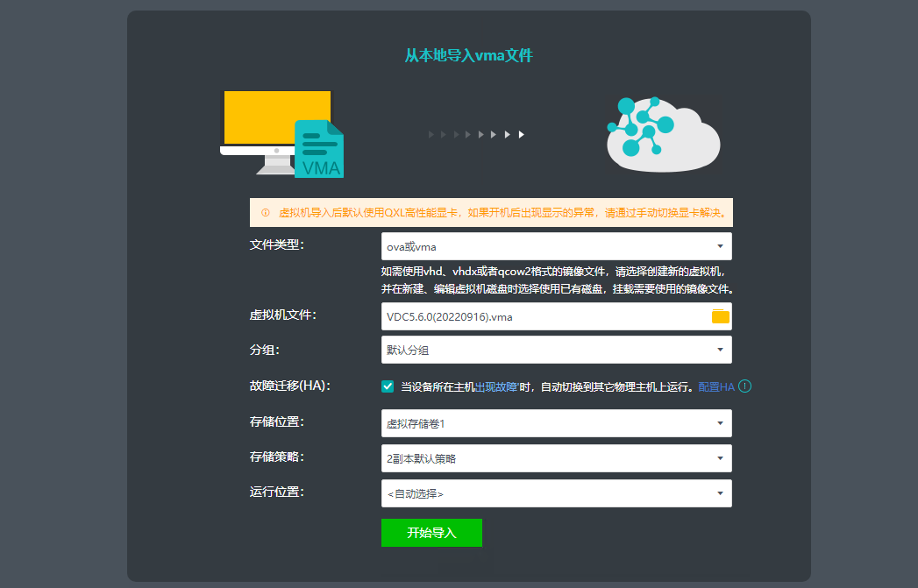Viewport: 918px width, 588px height.
Task: Open the 存储位置 dropdown showing 虚拟存储卷1
Action: click(556, 423)
